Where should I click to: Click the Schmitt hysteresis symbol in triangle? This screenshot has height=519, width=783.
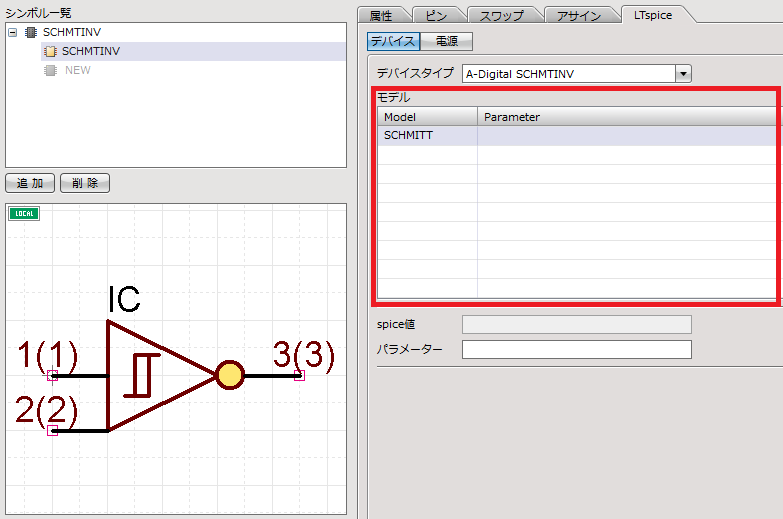point(142,376)
